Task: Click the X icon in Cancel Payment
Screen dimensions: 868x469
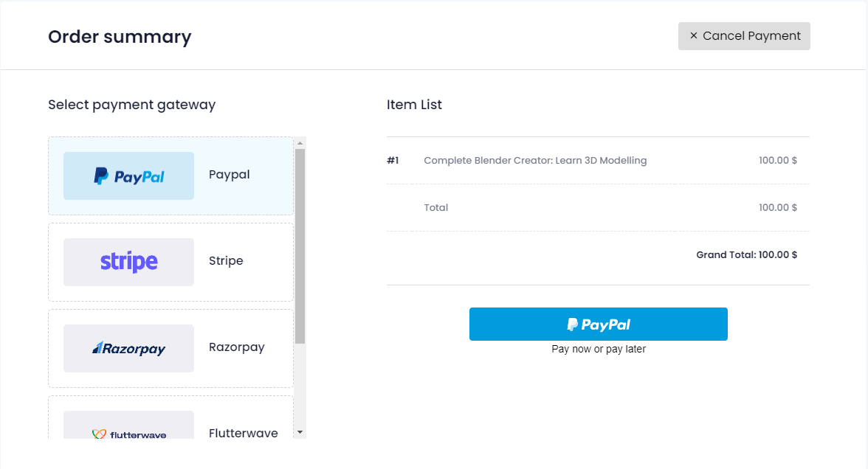Action: (693, 35)
